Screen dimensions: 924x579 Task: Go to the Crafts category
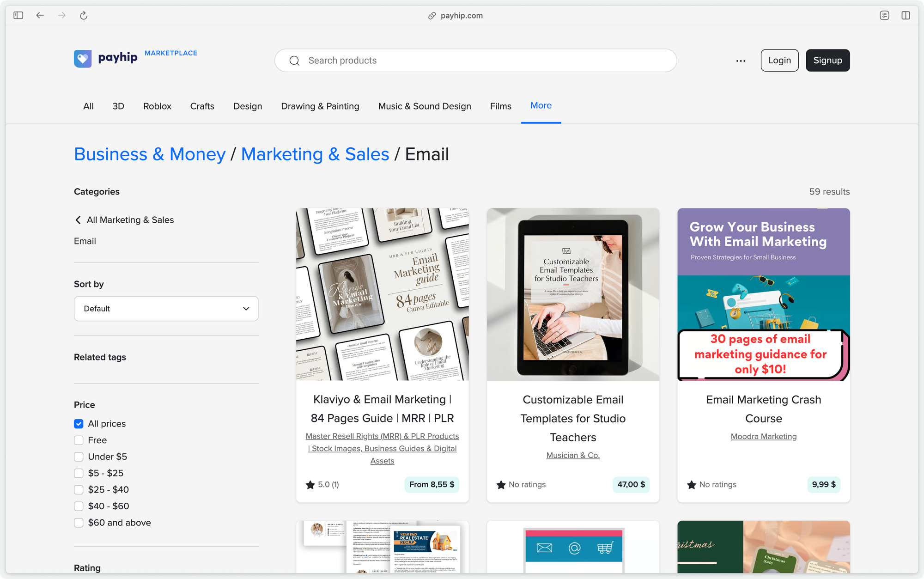[202, 106]
